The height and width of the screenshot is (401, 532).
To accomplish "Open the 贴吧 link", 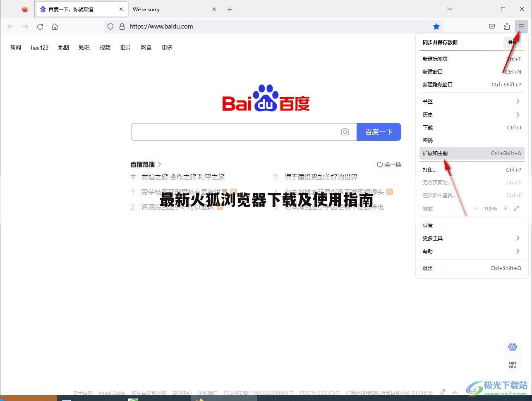I will tap(84, 48).
